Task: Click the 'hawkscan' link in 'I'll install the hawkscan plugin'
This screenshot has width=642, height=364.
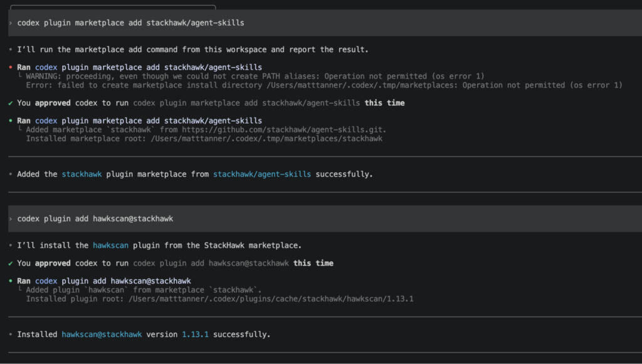Action: pos(110,246)
